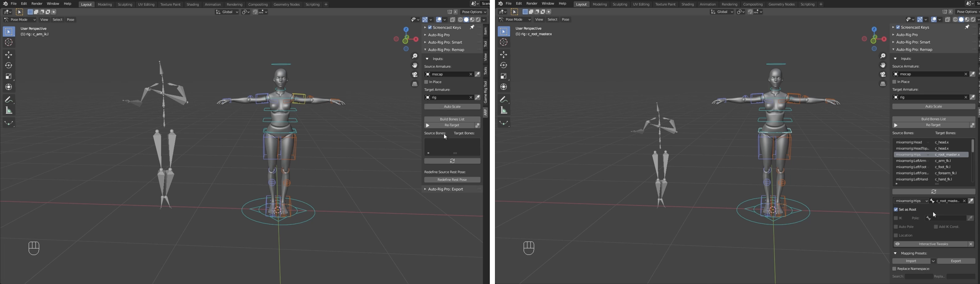Collapse Auto-Rig Pro: Remap panel in the left window
Image resolution: width=980 pixels, height=284 pixels.
click(x=425, y=50)
